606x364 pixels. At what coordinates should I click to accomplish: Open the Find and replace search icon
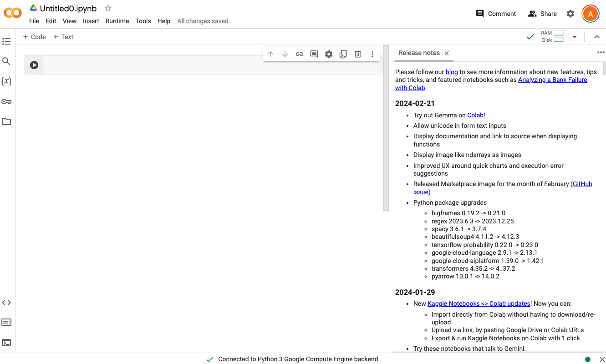[6, 61]
